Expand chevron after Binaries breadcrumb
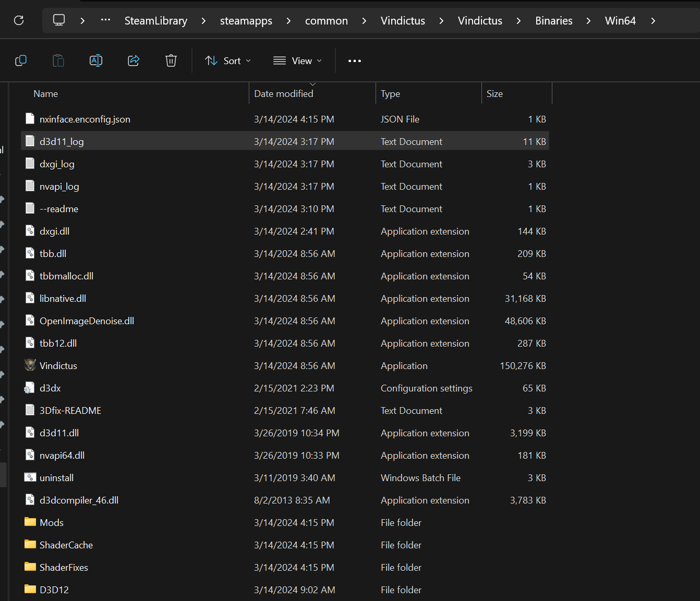700x601 pixels. (588, 21)
